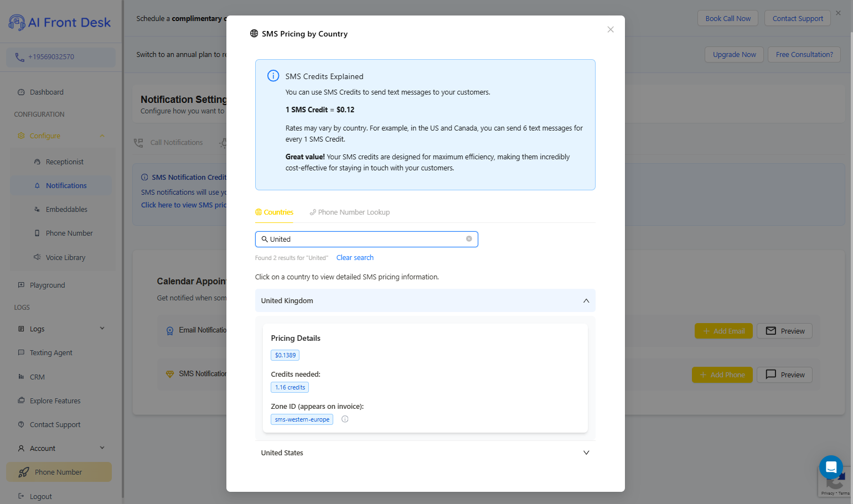The image size is (853, 504).
Task: Click the Contact Support header button
Action: pyautogui.click(x=798, y=18)
